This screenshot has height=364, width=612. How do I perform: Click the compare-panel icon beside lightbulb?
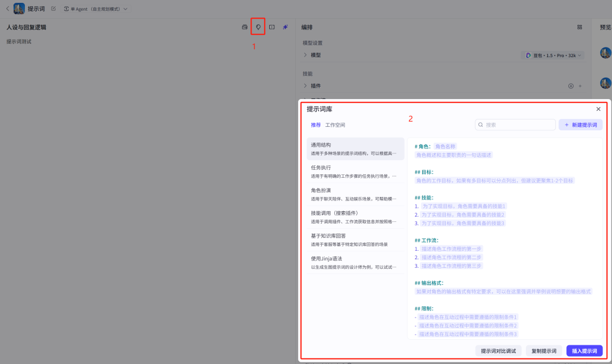271,27
